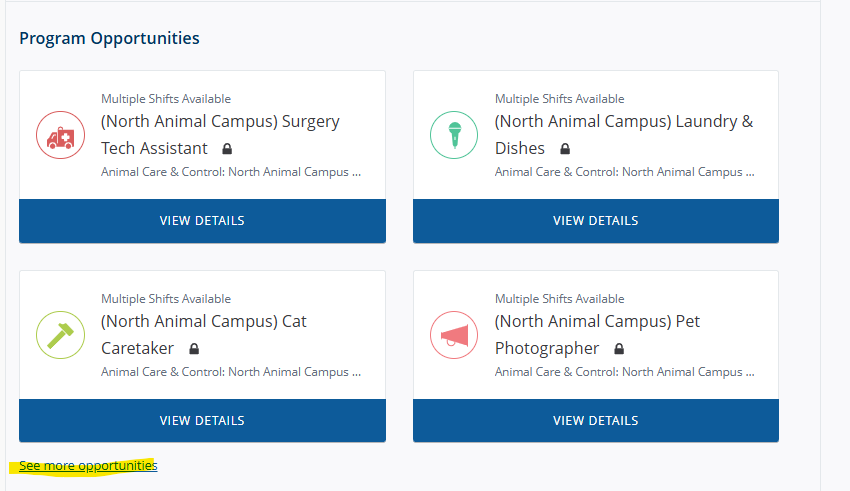
Task: View details for Cat Caretaker
Action: 202,421
